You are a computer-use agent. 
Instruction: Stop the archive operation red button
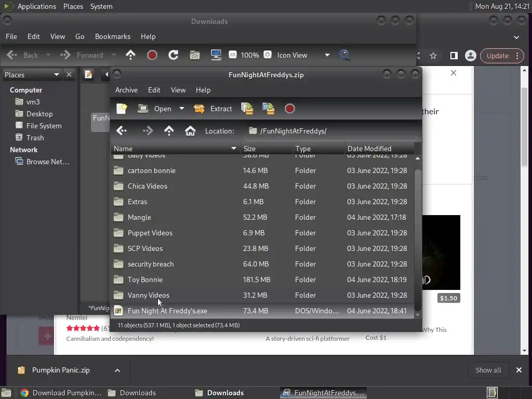[290, 109]
